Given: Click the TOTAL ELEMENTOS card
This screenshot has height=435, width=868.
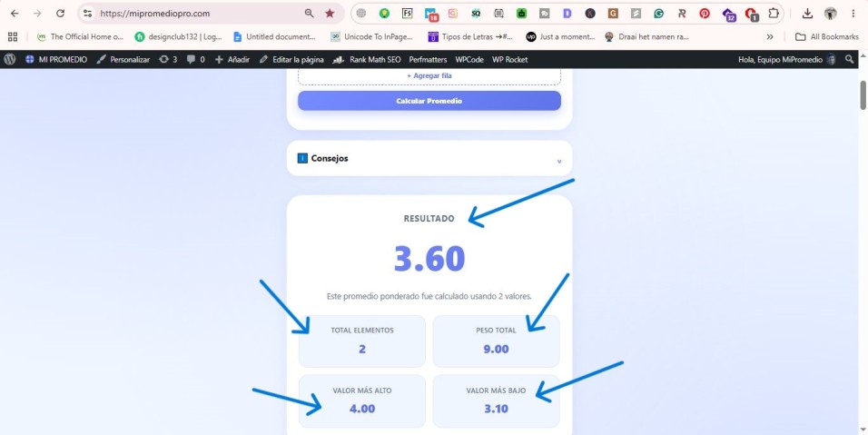Looking at the screenshot, I should click(362, 341).
